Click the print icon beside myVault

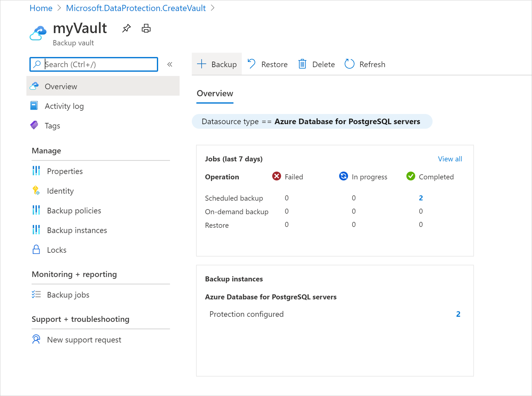[x=146, y=28]
